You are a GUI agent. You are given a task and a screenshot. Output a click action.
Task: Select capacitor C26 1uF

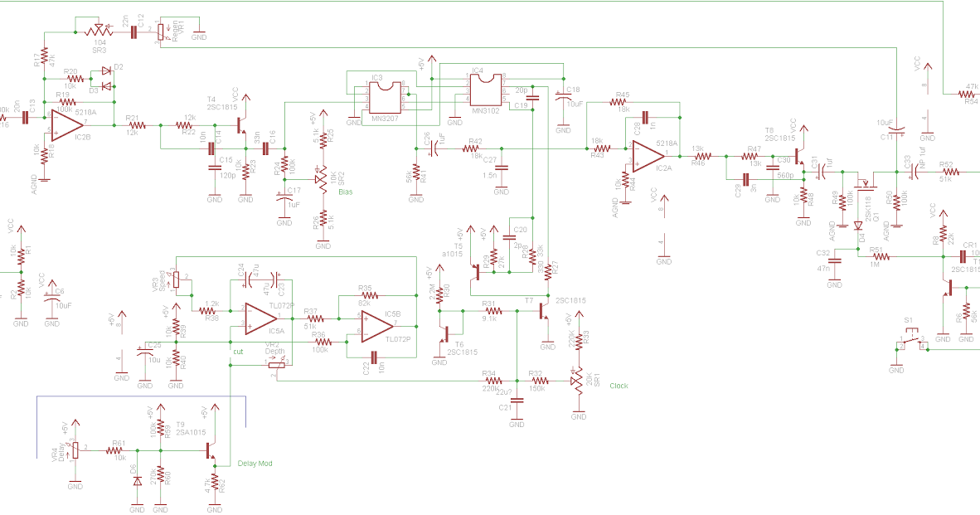point(433,148)
